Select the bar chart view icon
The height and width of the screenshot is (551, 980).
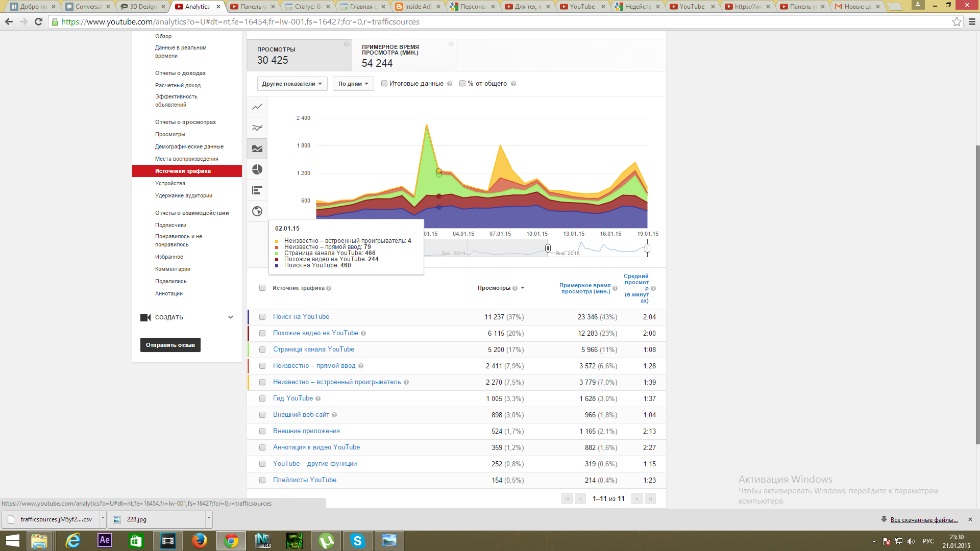click(257, 190)
